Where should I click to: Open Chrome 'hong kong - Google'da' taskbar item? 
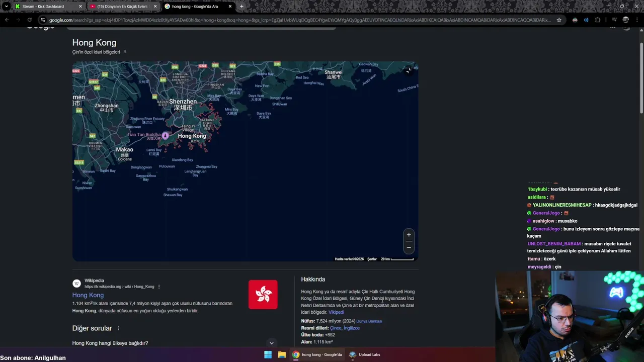pyautogui.click(x=317, y=354)
